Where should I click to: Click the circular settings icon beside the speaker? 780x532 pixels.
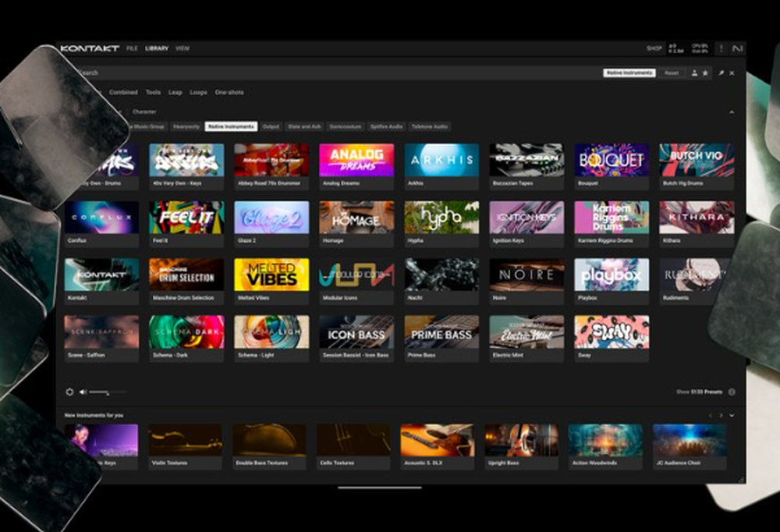click(x=69, y=392)
